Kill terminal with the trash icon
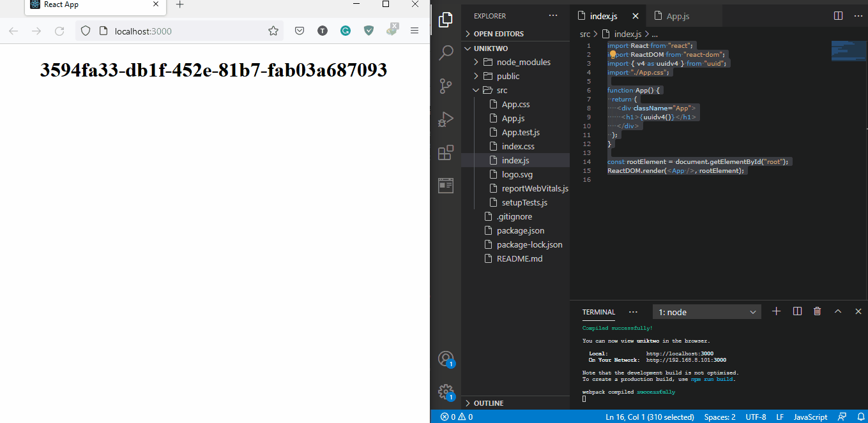868x423 pixels. pos(817,311)
